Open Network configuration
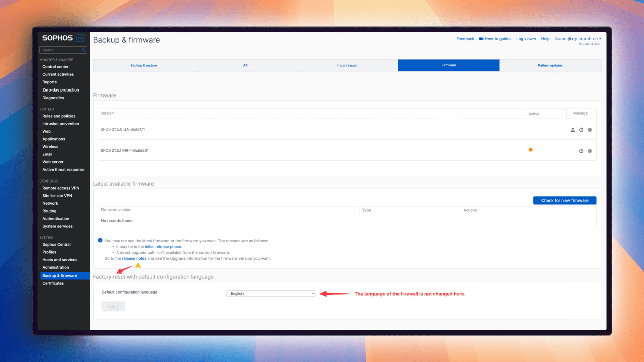 click(x=50, y=203)
